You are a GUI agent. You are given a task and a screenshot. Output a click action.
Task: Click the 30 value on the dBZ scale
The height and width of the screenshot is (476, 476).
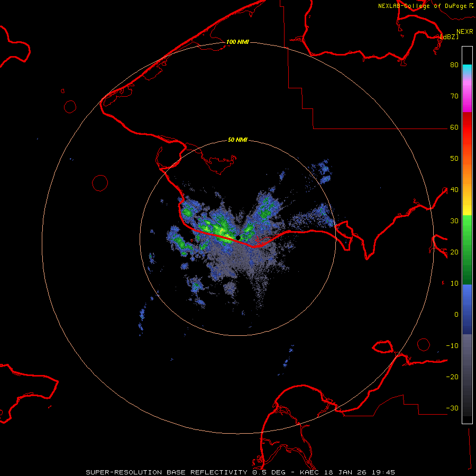(454, 221)
